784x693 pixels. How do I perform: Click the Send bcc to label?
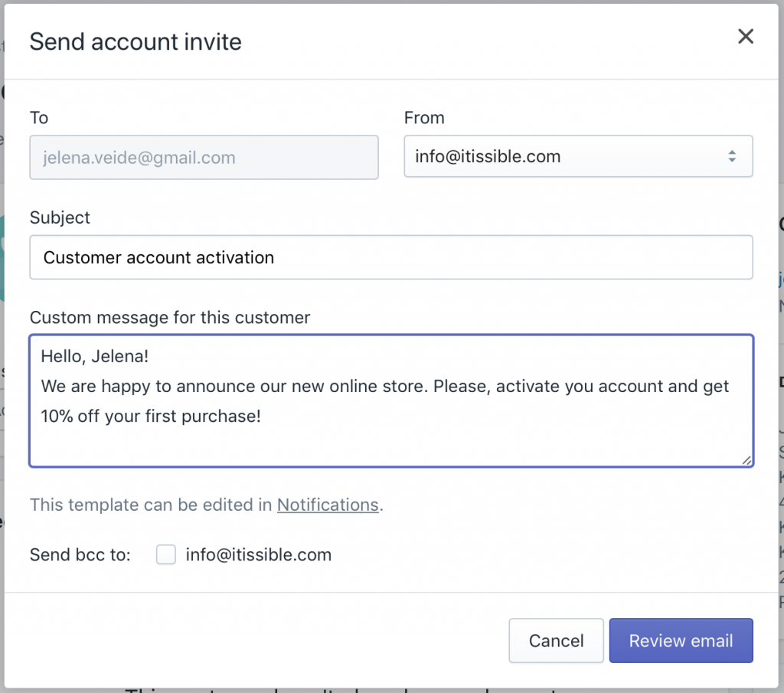click(x=80, y=554)
